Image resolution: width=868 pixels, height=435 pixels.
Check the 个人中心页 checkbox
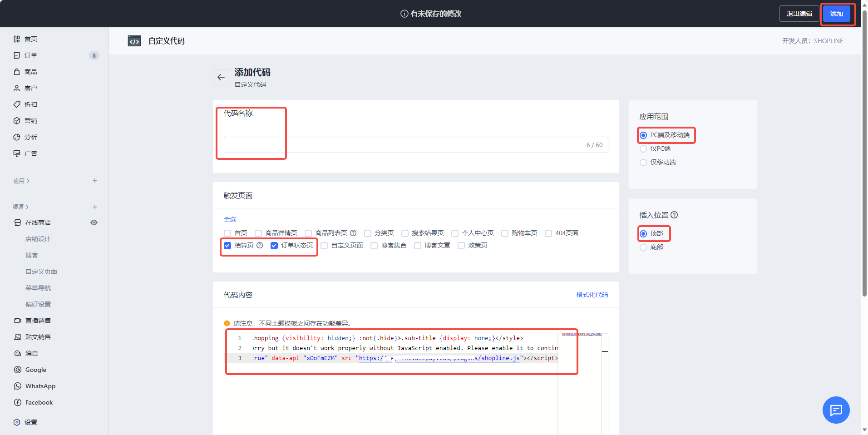pyautogui.click(x=455, y=233)
